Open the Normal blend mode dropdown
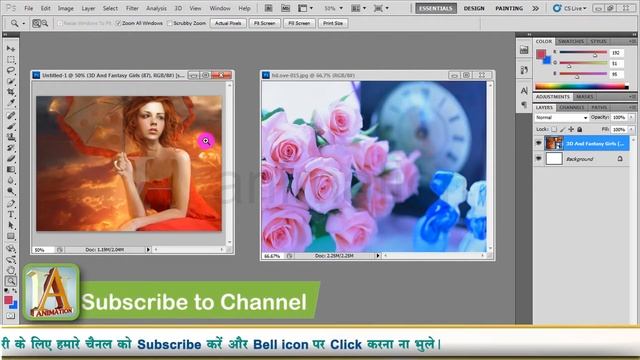Viewport: 640px width, 360px height. 561,118
